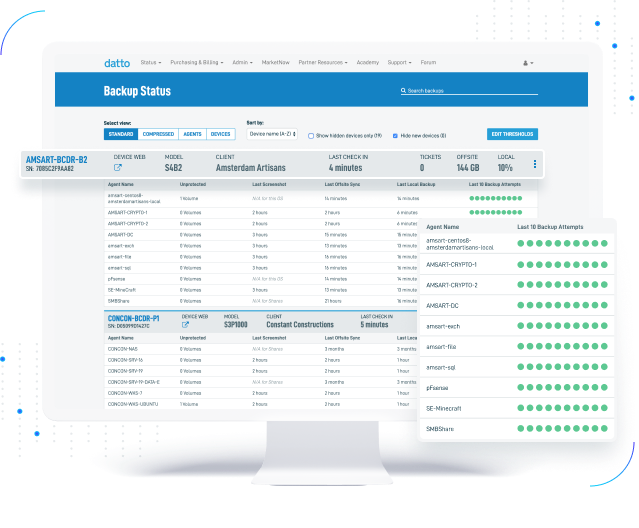Click the Amsterdam Artisans client name
639x528 pixels.
(x=251, y=168)
